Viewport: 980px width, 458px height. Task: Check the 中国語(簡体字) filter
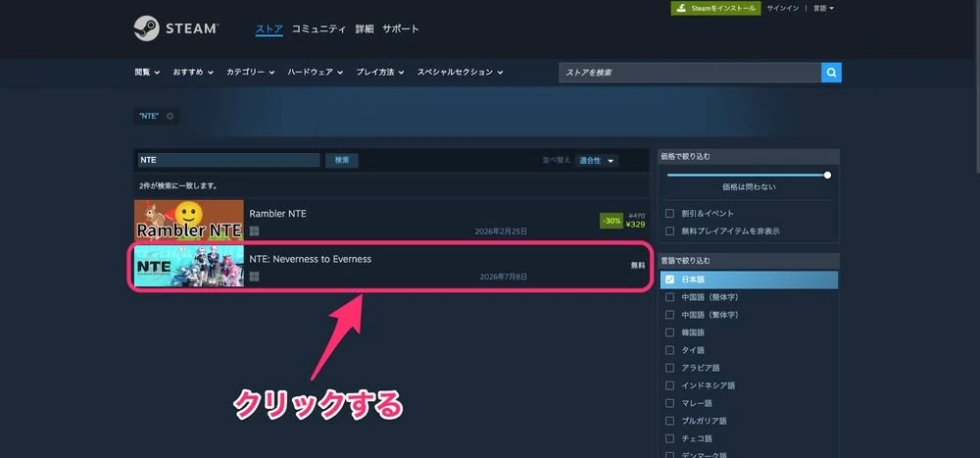670,296
